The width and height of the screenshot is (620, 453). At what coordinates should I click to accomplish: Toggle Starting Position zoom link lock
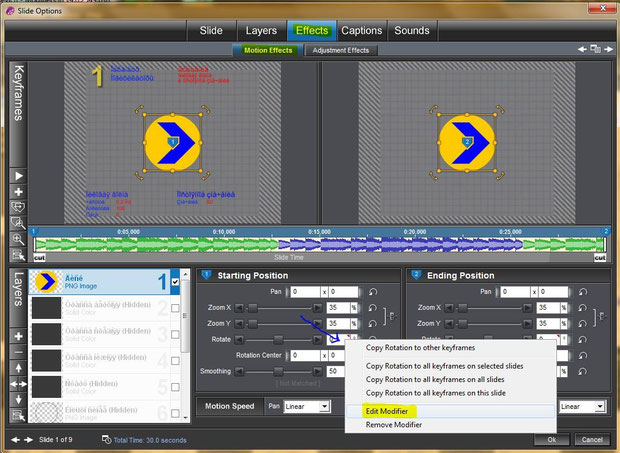392,316
